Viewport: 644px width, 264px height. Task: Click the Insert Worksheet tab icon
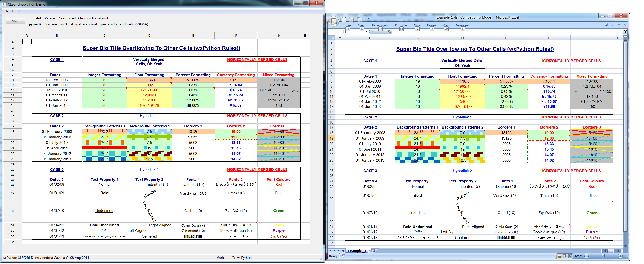373,250
